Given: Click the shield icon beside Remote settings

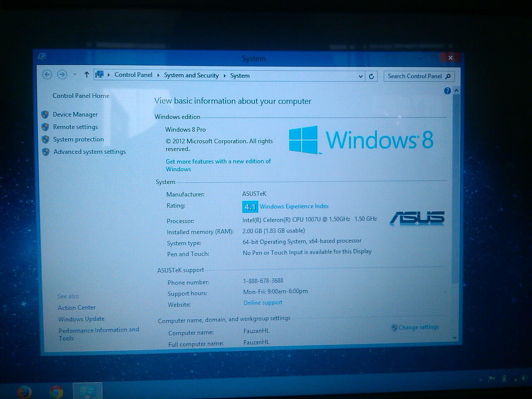Looking at the screenshot, I should pos(45,127).
